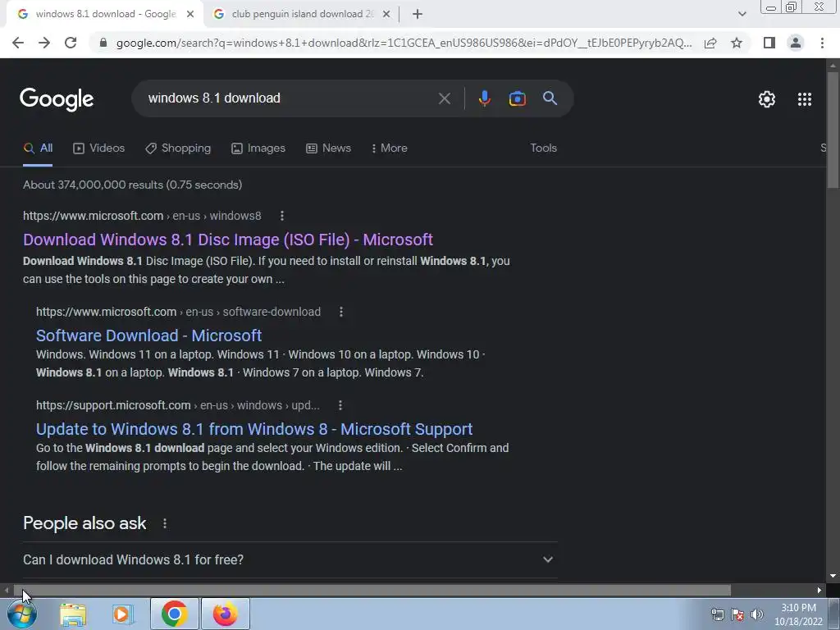Expand 'Can I download Windows 8.1 for free?'
This screenshot has height=630, width=840.
290,559
